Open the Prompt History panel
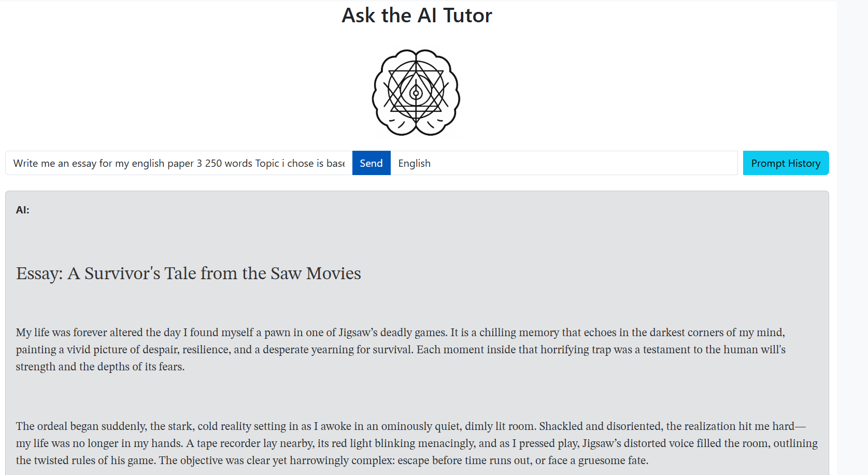Screen dimensions: 868x475 (x=786, y=163)
